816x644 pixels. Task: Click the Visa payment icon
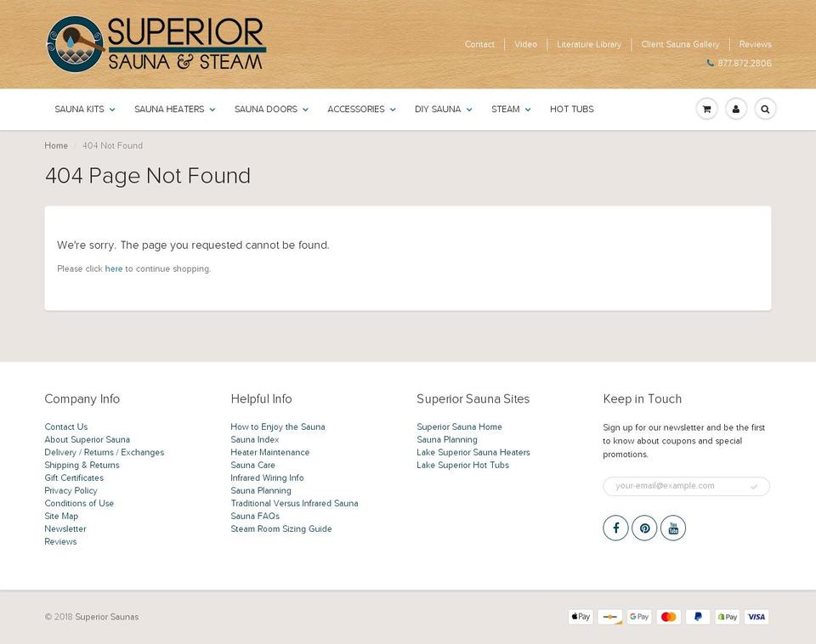(x=756, y=617)
